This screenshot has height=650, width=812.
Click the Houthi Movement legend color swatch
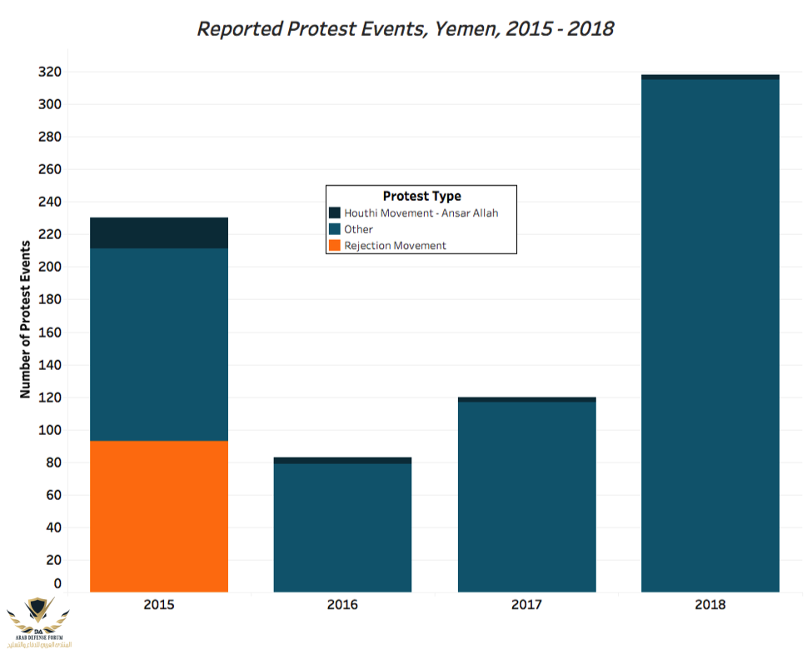tap(335, 213)
